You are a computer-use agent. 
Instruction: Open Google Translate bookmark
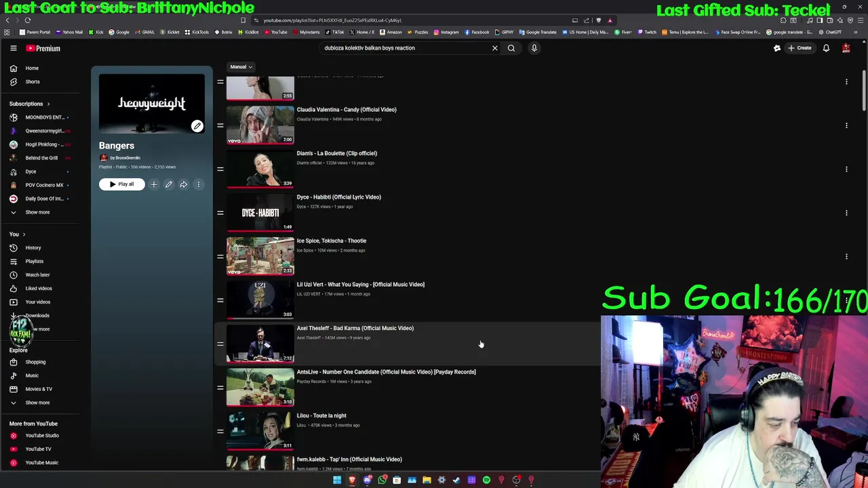coord(538,32)
